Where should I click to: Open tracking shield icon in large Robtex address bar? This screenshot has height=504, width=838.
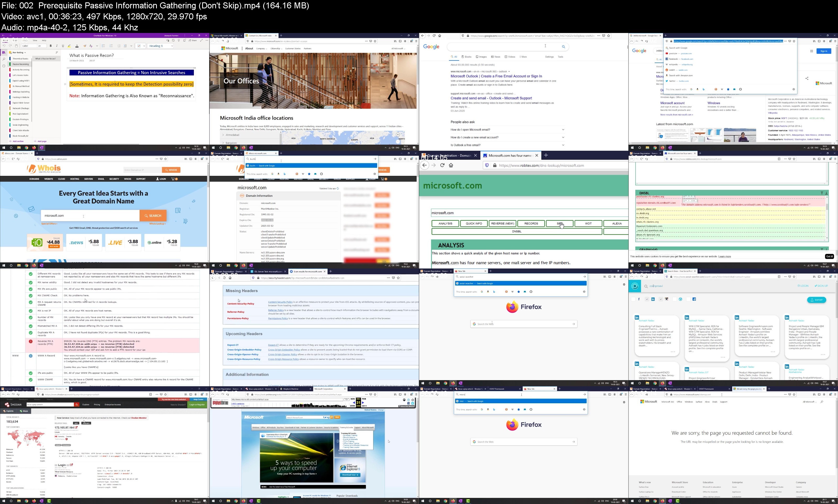(x=487, y=165)
